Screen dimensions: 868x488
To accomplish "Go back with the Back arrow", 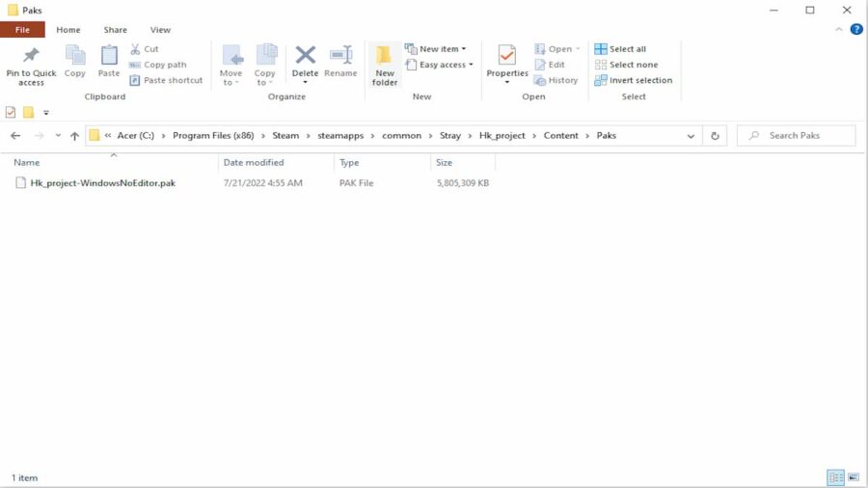I will click(x=15, y=136).
